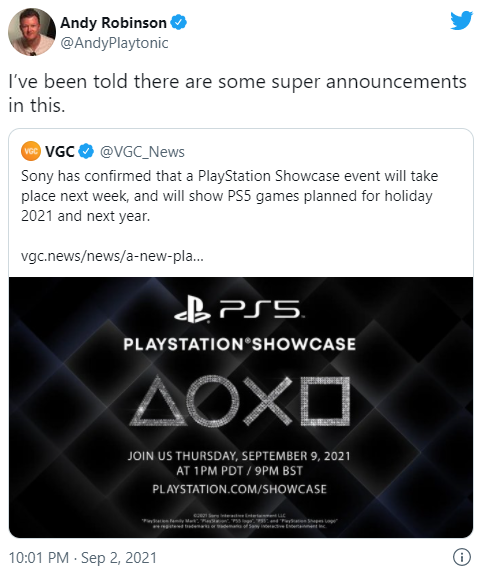This screenshot has height=570, width=487.
Task: Click the PLAYSTATION.COM/SHOWCASE text
Action: 240,489
